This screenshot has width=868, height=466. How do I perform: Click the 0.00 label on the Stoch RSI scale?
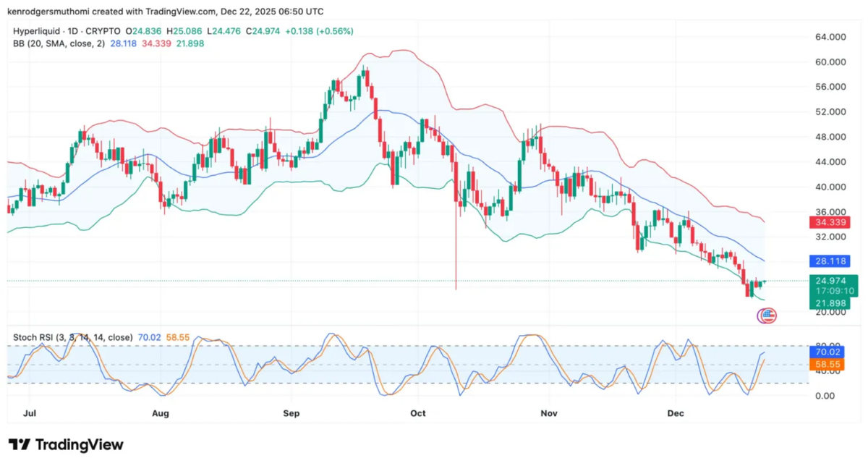coord(827,396)
